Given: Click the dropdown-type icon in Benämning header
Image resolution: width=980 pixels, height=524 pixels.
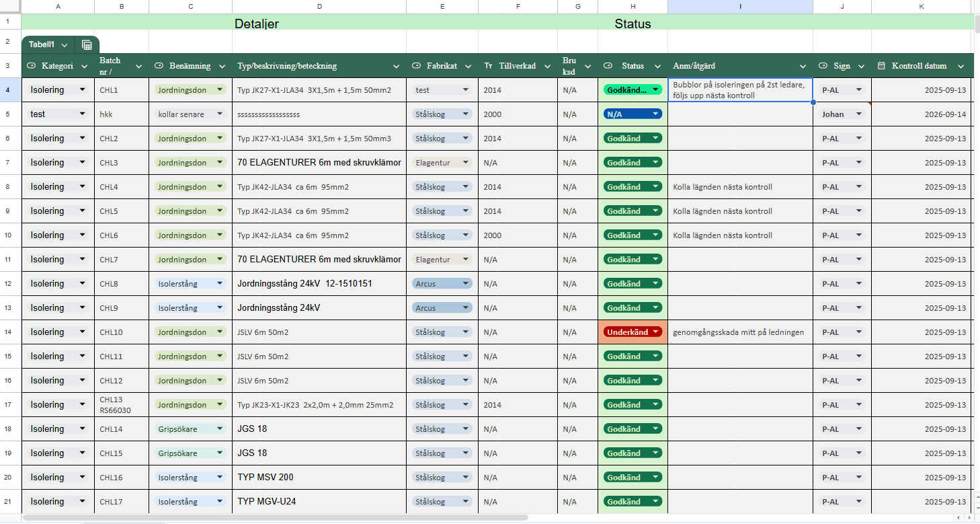Looking at the screenshot, I should click(x=159, y=66).
